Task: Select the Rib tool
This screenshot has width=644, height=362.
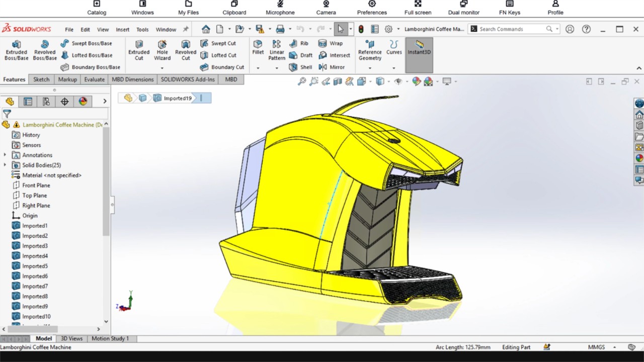Action: click(x=299, y=43)
